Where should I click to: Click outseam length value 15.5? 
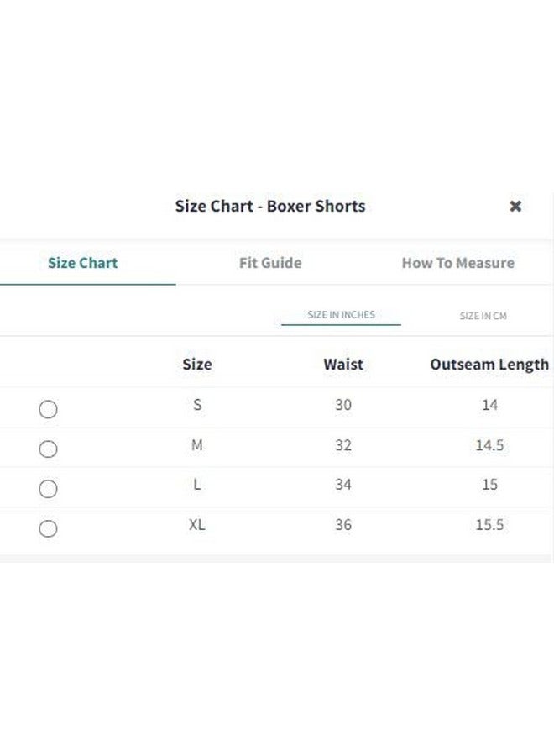click(489, 525)
